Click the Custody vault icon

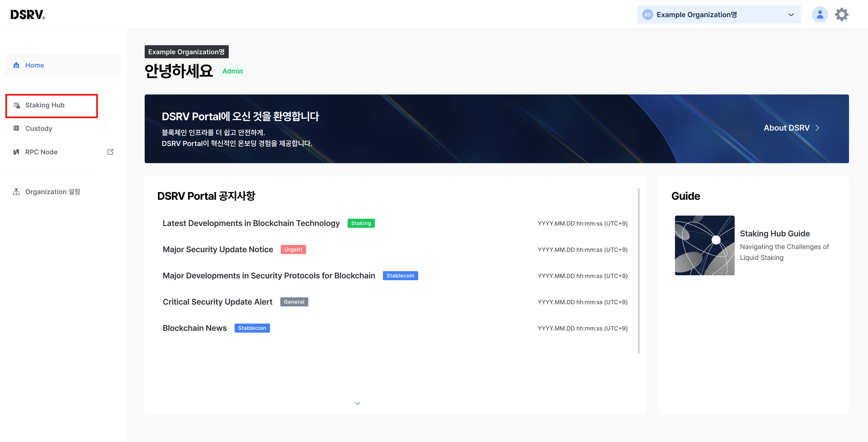16,128
